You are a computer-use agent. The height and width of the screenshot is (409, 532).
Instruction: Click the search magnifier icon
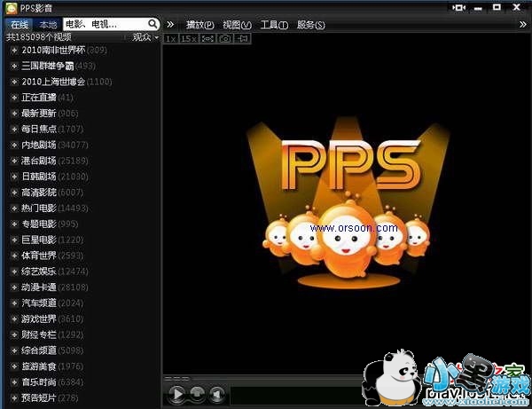click(153, 24)
